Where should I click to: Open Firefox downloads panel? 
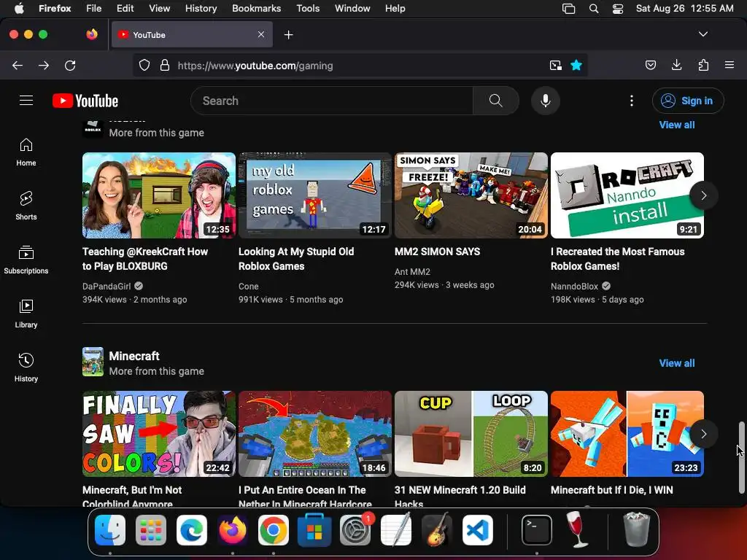(x=676, y=65)
